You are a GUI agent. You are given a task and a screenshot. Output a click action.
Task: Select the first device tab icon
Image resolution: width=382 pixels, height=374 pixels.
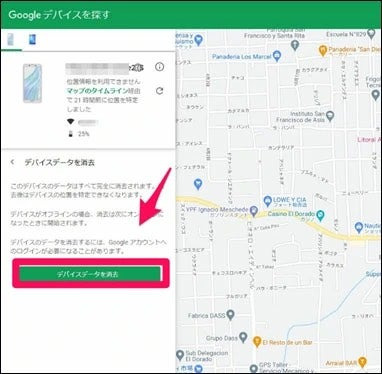coord(11,40)
